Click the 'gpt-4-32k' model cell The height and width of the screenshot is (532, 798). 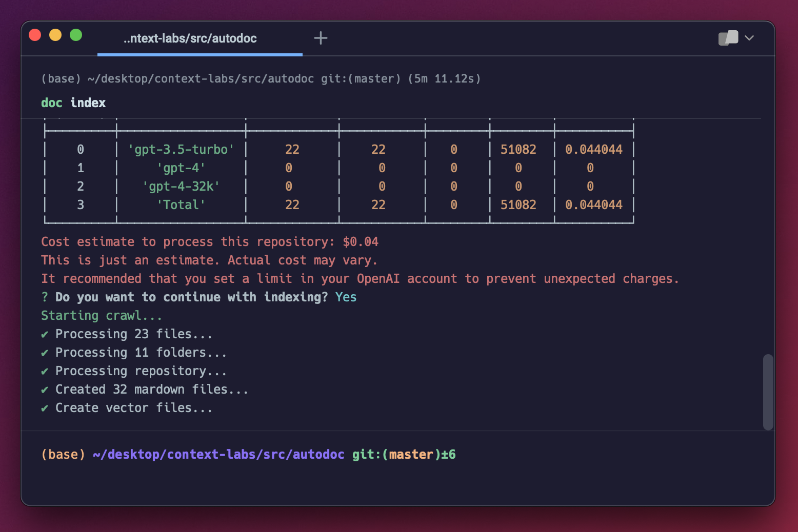coord(181,187)
